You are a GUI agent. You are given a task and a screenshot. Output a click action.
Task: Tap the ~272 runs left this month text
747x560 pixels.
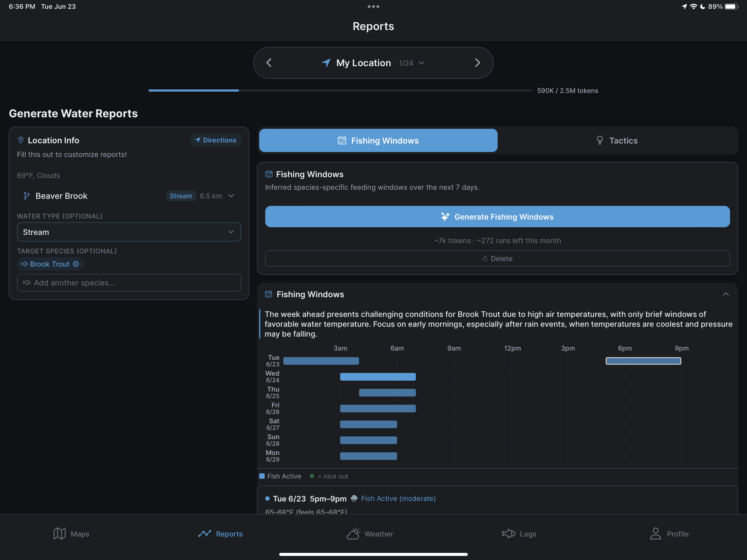coord(519,240)
